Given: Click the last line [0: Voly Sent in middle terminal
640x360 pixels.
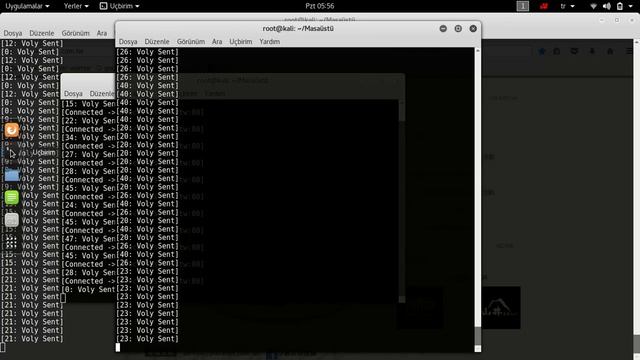Looking at the screenshot, I should coord(89,289).
